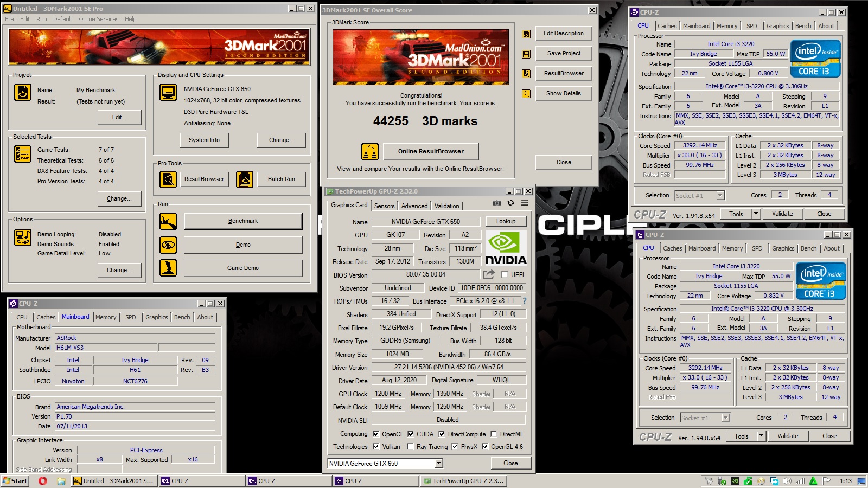
Task: Click the Intel Core i3 badge in upper CPU-Z
Action: 815,59
